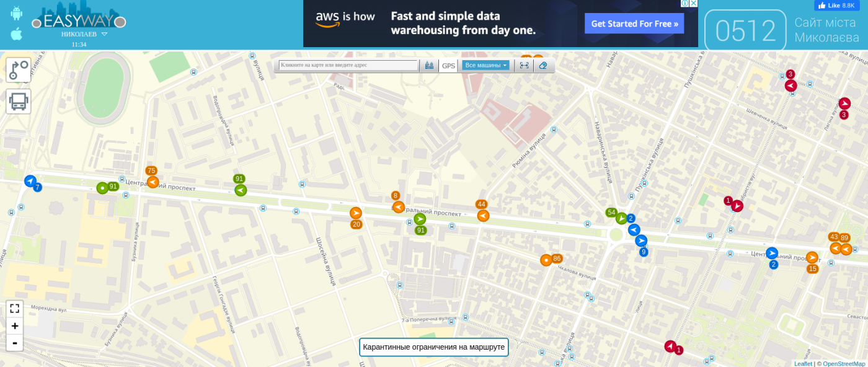The height and width of the screenshot is (367, 868).
Task: Select the orange route 15 vehicle marker
Action: (812, 257)
